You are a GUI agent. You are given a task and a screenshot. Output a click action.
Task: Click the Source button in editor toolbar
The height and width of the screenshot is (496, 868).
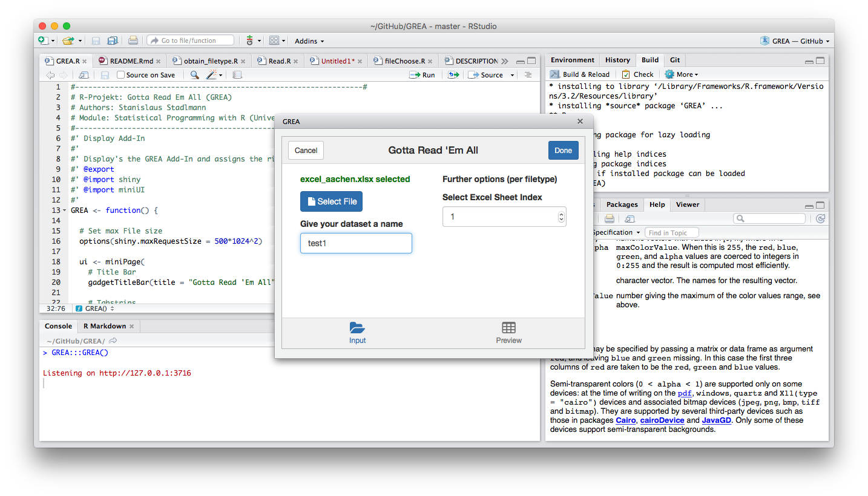[x=485, y=75]
